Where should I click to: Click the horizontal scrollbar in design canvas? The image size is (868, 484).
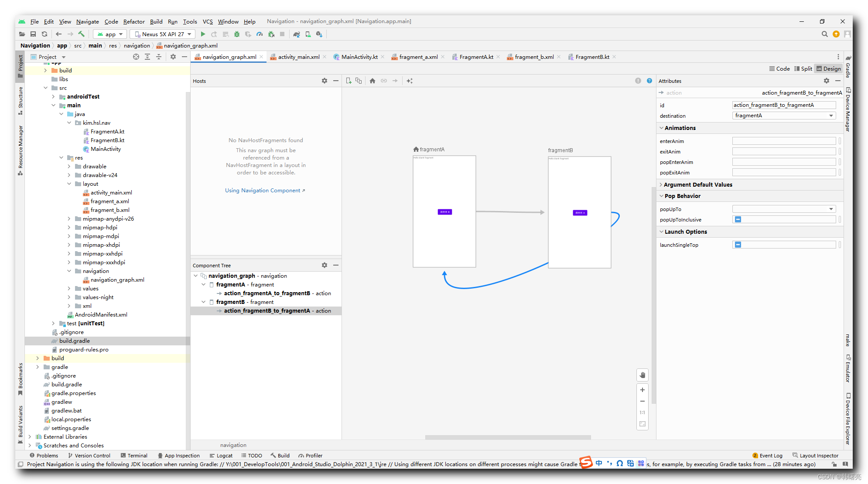pyautogui.click(x=508, y=437)
